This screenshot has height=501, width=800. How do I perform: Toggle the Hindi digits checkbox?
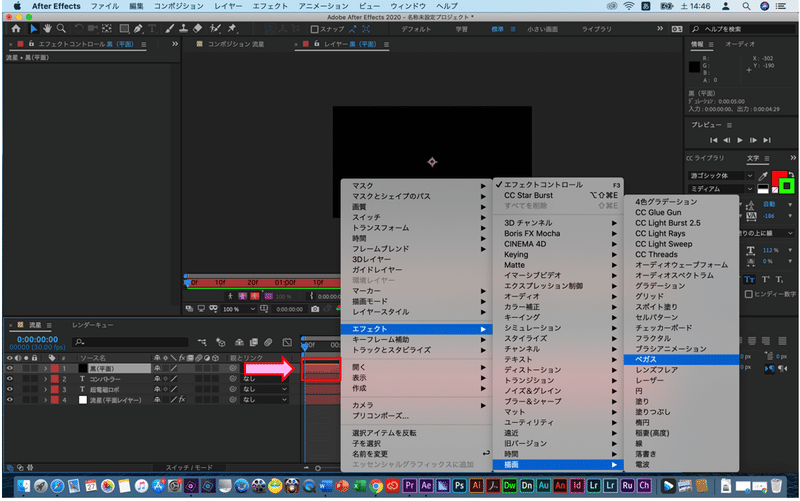pyautogui.click(x=748, y=294)
